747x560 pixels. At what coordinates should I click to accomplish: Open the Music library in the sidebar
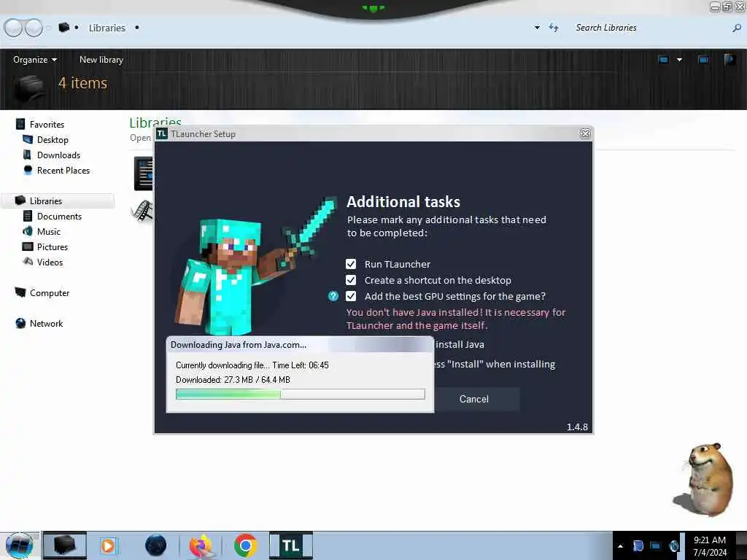point(49,231)
